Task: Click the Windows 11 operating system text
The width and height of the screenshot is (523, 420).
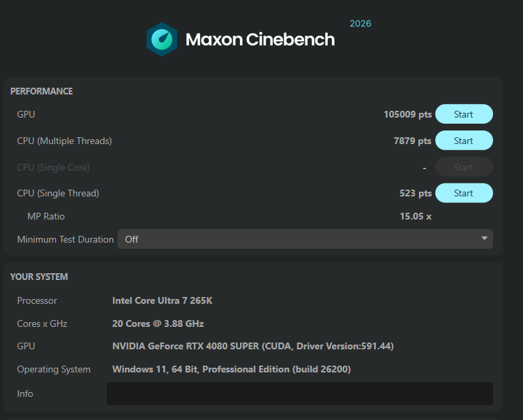Action: [231, 369]
